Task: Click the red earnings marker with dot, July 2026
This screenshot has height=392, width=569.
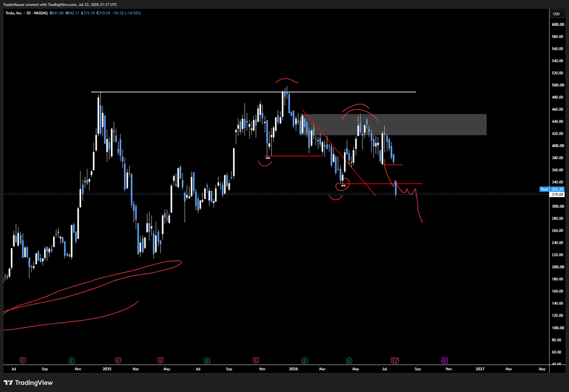Action: point(394,360)
